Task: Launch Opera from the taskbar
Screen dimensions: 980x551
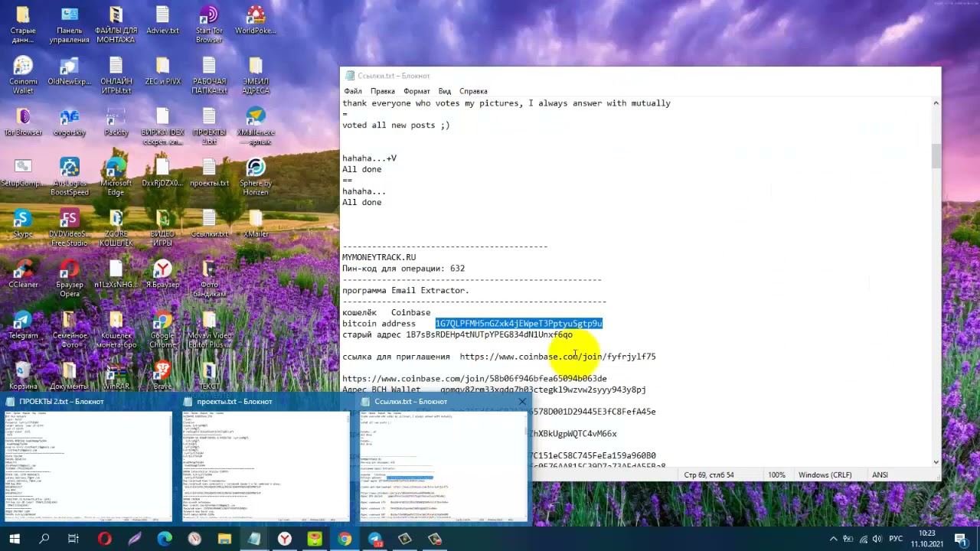Action: coord(105,539)
